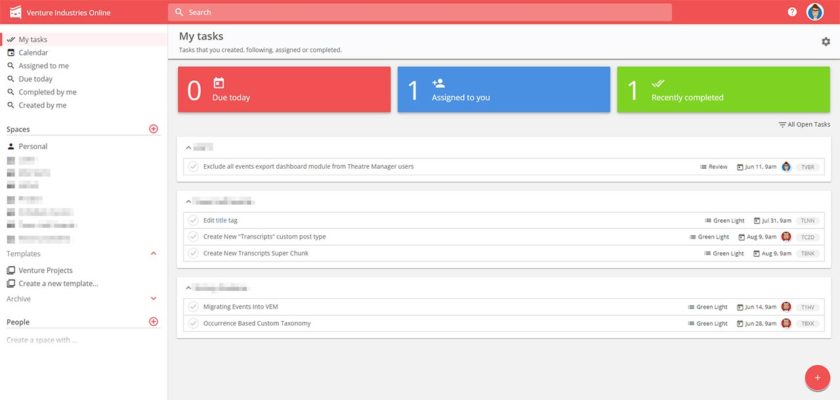This screenshot has width=840, height=400.
Task: Click the user profile avatar in header
Action: (815, 12)
